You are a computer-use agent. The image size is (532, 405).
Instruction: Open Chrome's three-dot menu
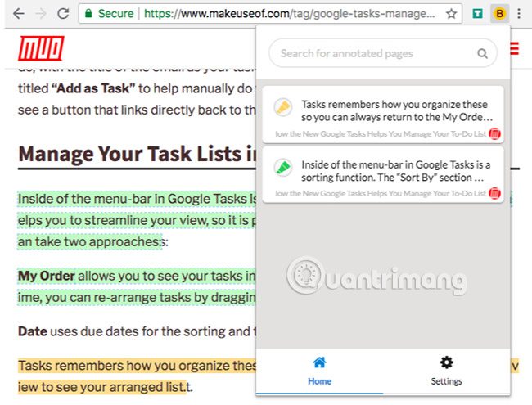519,14
